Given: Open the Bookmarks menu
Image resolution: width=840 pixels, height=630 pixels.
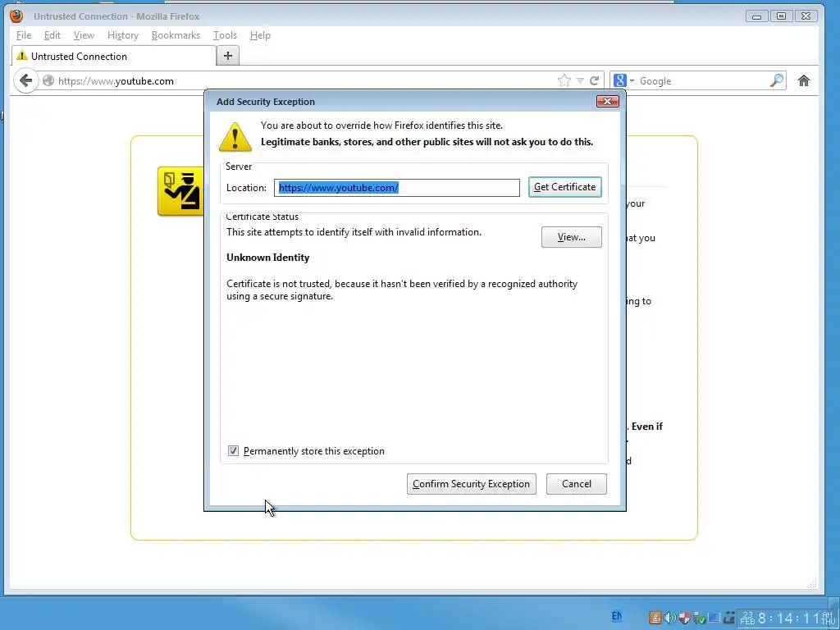Looking at the screenshot, I should click(x=176, y=35).
